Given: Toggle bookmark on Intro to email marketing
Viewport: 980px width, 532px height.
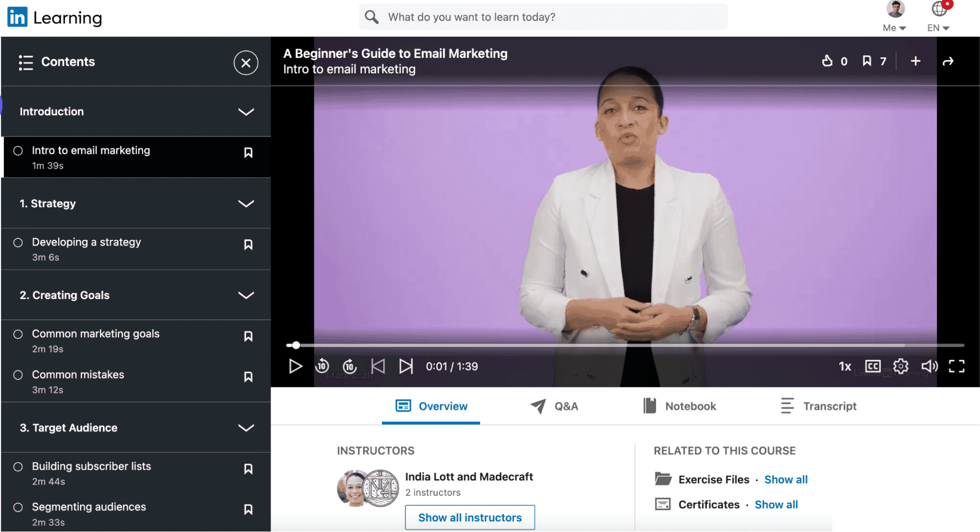Looking at the screenshot, I should pos(248,152).
